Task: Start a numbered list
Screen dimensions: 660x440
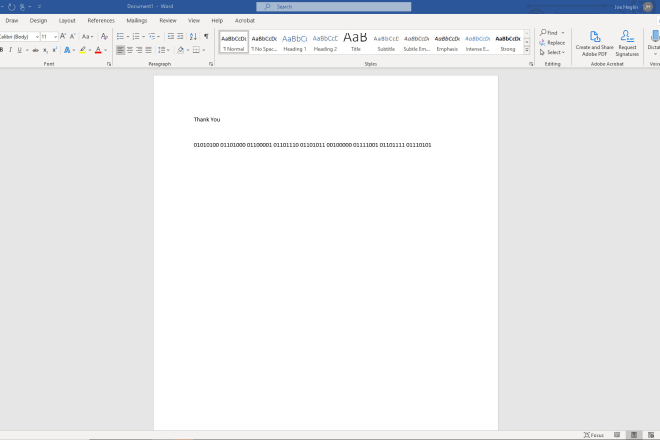Action: [x=136, y=37]
